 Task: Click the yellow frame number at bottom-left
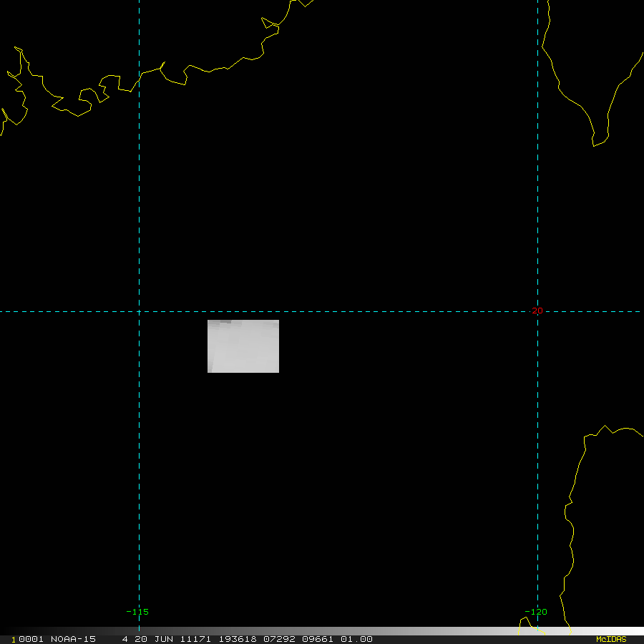click(x=14, y=639)
